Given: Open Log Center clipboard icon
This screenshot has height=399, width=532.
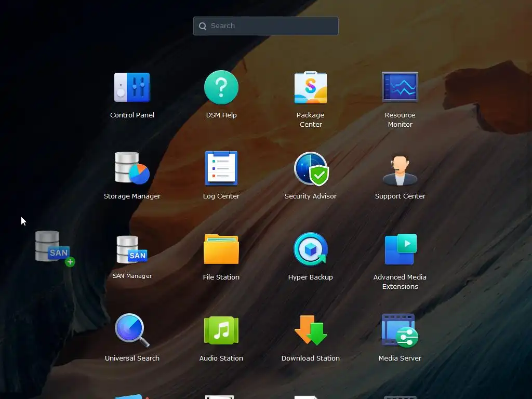Looking at the screenshot, I should click(221, 168).
